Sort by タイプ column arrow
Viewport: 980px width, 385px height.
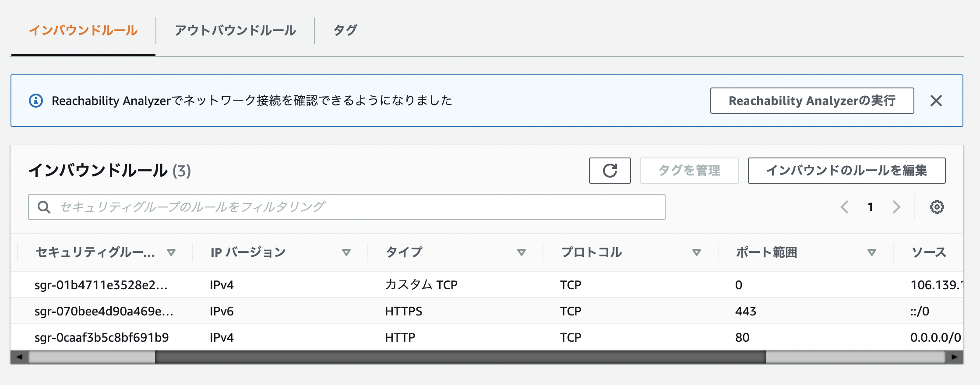click(x=521, y=252)
